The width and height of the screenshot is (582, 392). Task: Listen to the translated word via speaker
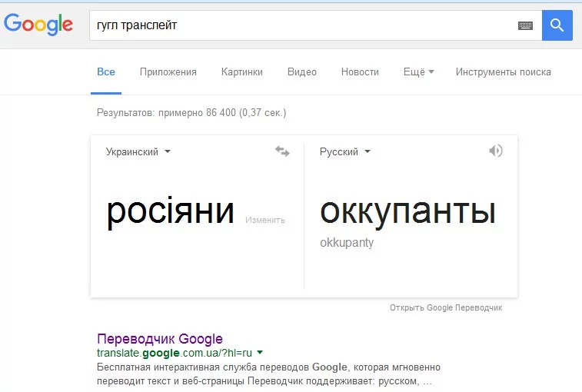[495, 151]
